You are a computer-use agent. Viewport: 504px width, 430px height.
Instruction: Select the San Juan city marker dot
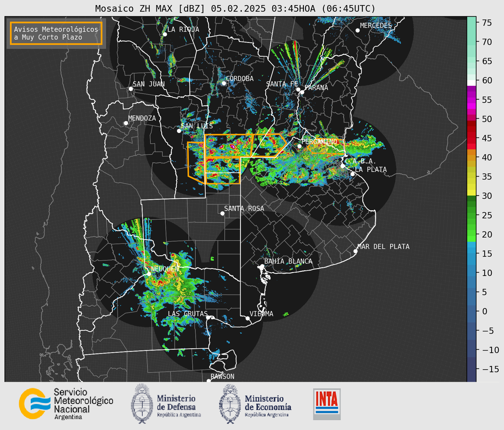[x=131, y=89]
